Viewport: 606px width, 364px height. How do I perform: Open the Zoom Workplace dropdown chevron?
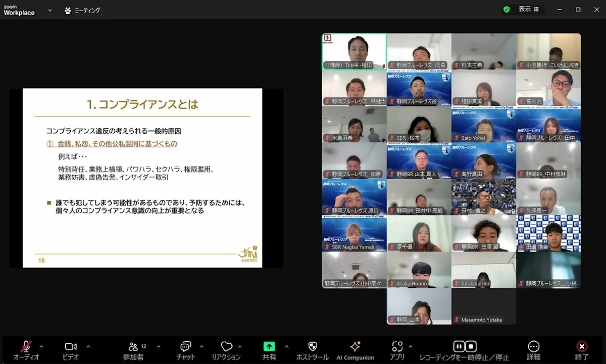50,10
